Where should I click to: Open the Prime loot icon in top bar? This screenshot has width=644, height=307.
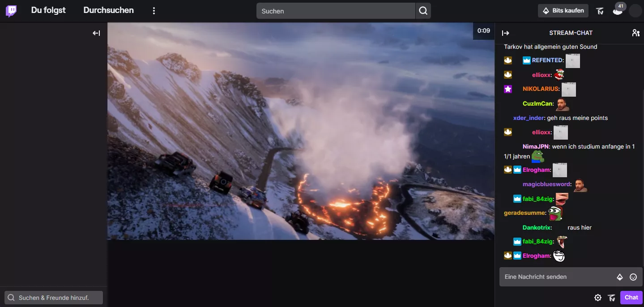pos(600,11)
